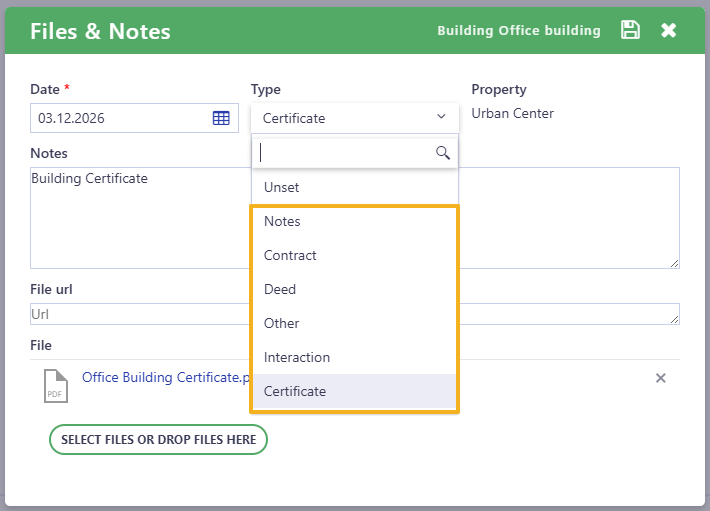Viewport: 710px width, 511px height.
Task: Click Select Files or Drop Files Here button
Action: click(158, 439)
